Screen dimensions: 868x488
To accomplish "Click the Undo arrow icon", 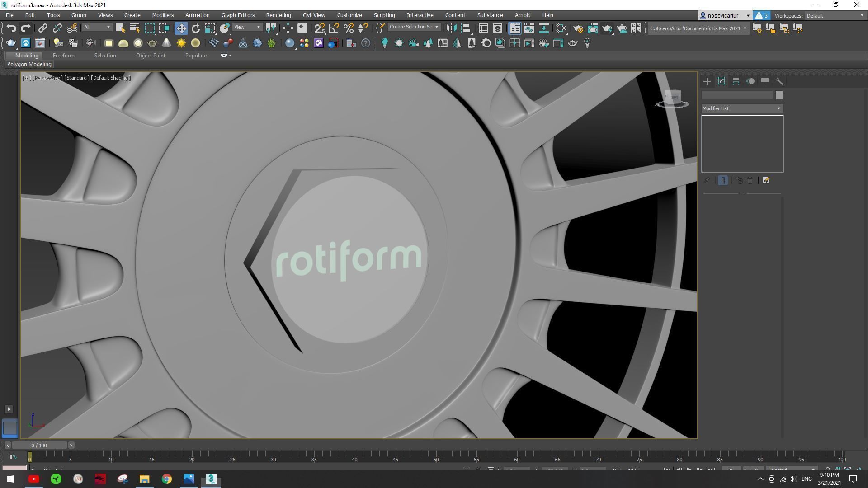I will pos(11,28).
